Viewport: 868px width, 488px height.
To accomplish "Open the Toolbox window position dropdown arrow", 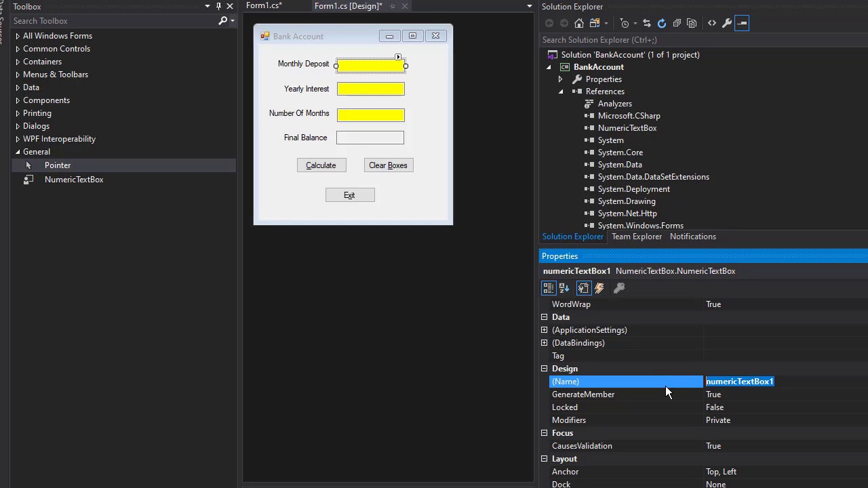I will [207, 6].
